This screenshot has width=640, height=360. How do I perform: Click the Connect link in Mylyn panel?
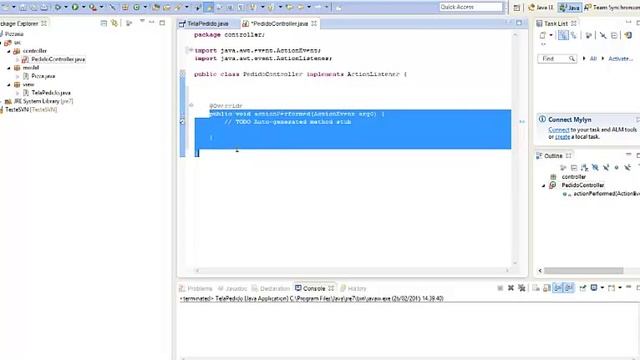pyautogui.click(x=559, y=130)
